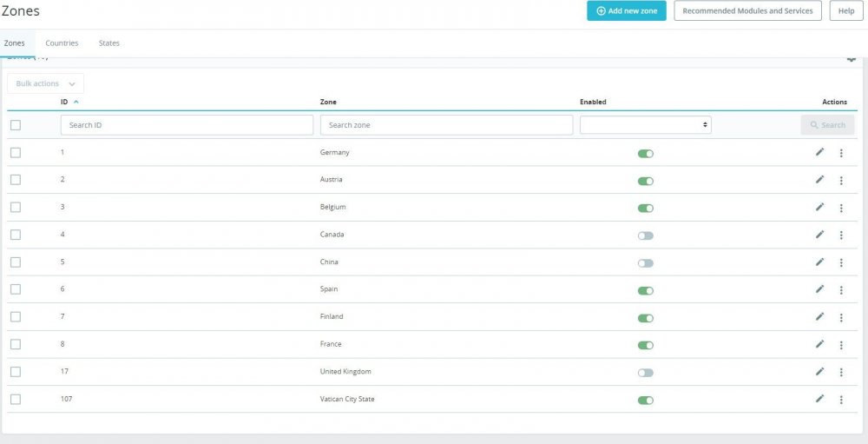Open the Bulk actions dropdown
The height and width of the screenshot is (444, 868).
(45, 83)
